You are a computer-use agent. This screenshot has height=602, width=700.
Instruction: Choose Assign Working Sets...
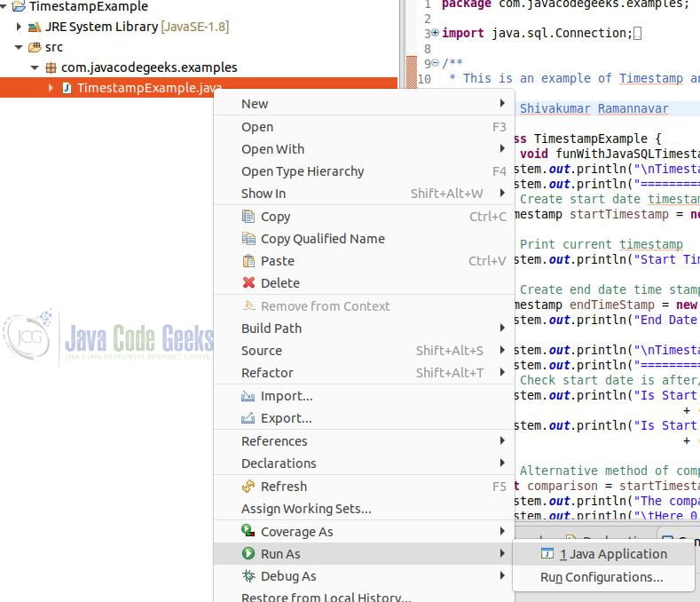[365, 509]
